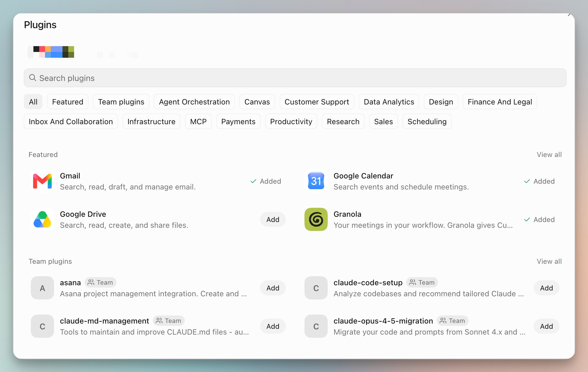The image size is (588, 372).
Task: Add the Google Drive plugin
Action: [273, 220]
